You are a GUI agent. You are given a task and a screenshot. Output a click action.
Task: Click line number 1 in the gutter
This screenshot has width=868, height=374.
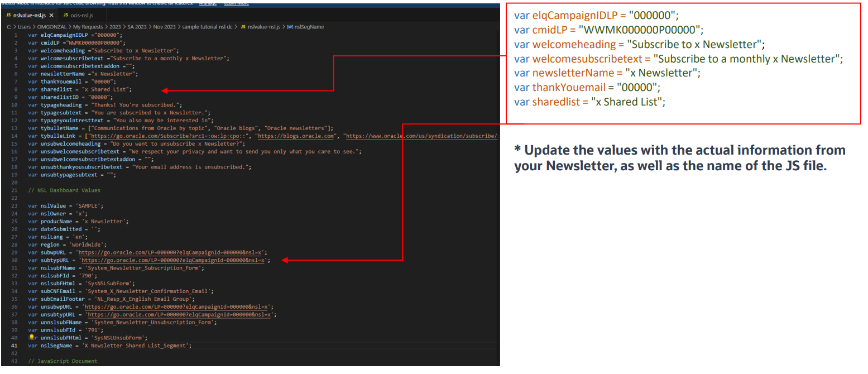click(16, 35)
